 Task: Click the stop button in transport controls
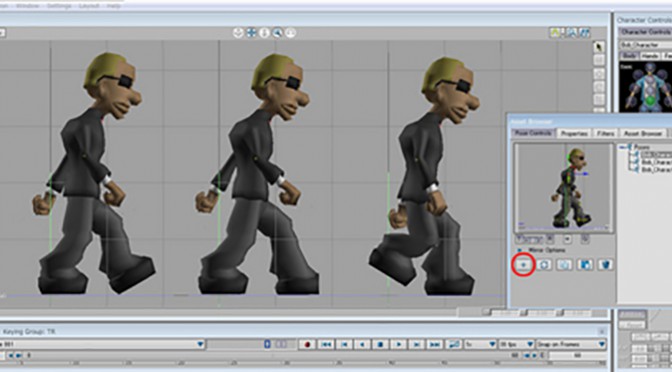380,344
